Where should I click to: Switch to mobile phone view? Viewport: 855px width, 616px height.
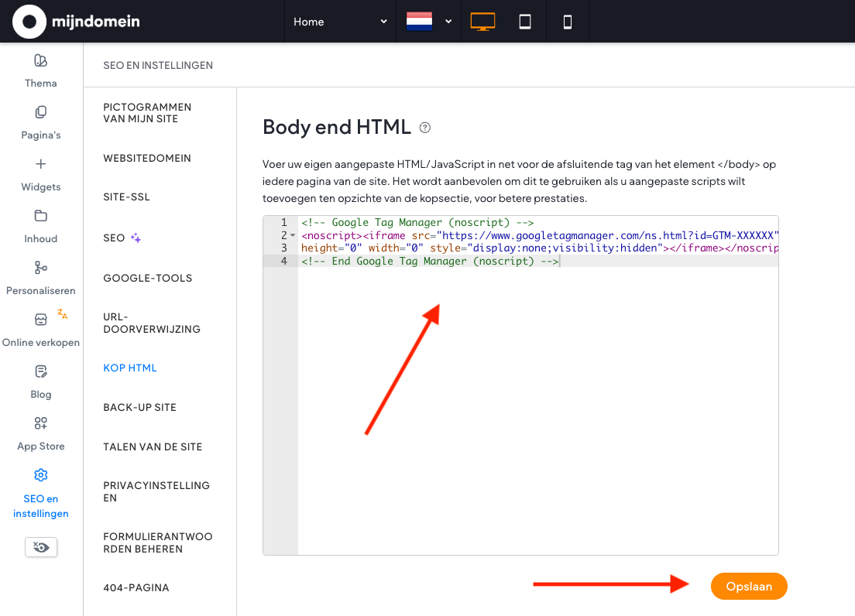pyautogui.click(x=568, y=22)
